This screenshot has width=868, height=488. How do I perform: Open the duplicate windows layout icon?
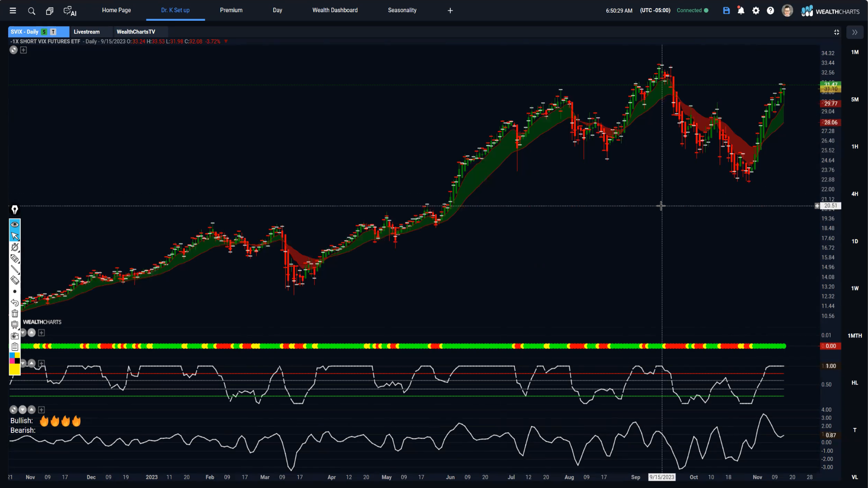click(50, 11)
